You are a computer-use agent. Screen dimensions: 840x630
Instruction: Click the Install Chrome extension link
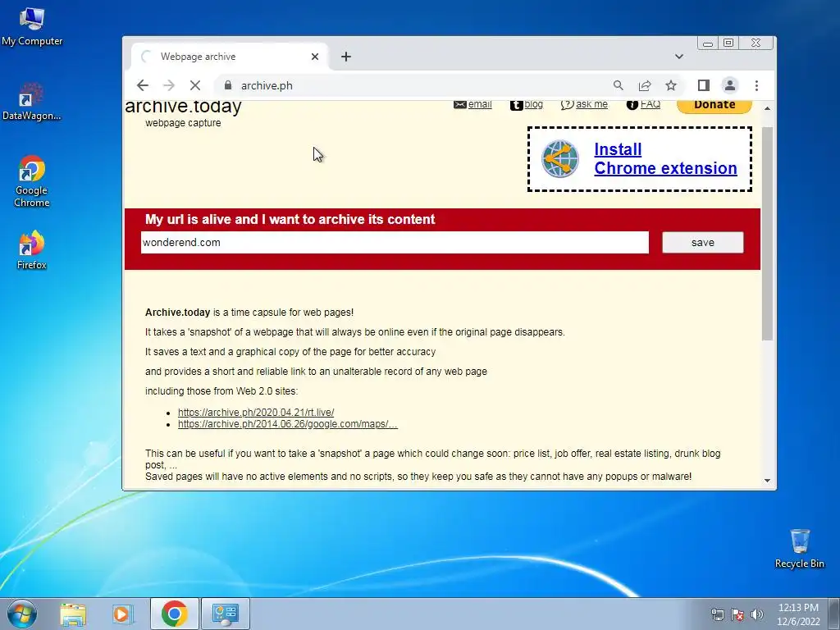pyautogui.click(x=665, y=158)
